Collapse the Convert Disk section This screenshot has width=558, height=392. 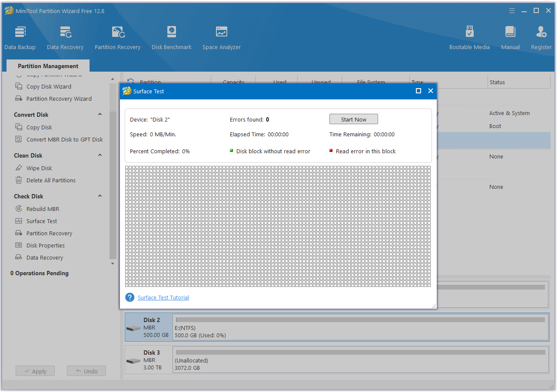click(x=100, y=115)
